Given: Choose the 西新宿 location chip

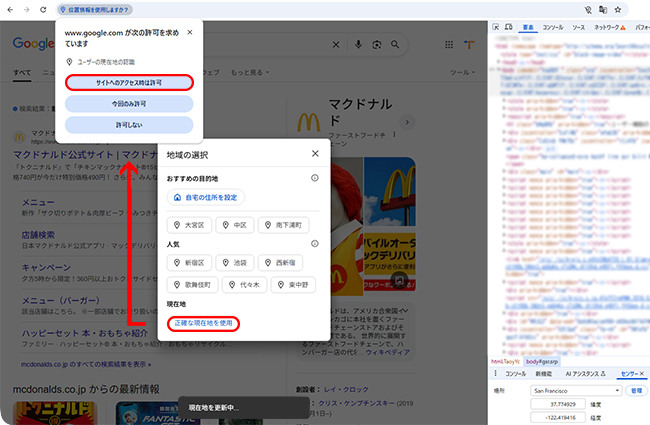Looking at the screenshot, I should pyautogui.click(x=280, y=263).
